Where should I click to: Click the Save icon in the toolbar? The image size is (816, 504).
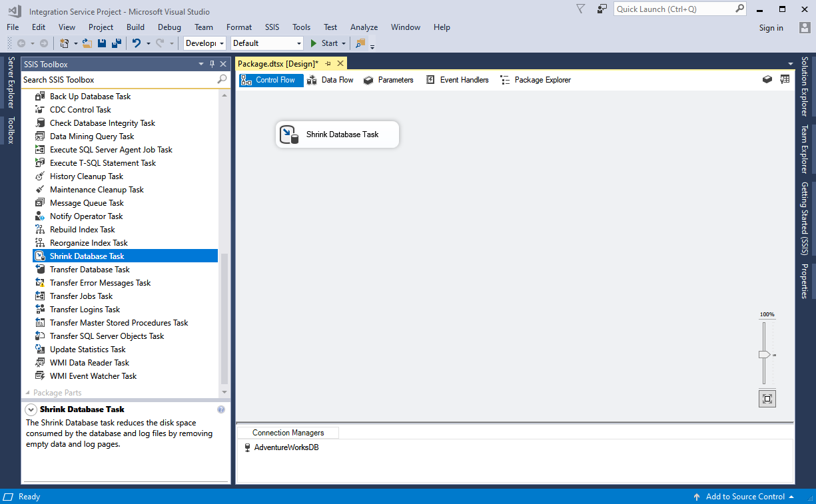coord(102,43)
